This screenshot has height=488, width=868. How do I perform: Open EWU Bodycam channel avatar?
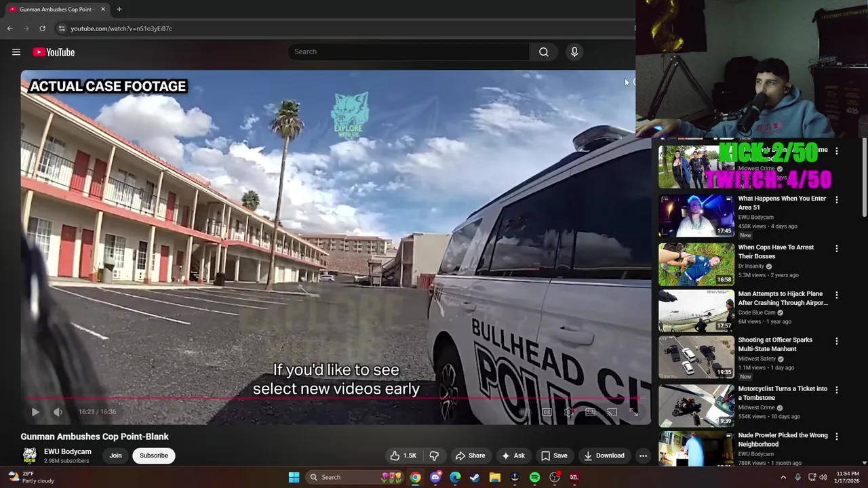29,455
